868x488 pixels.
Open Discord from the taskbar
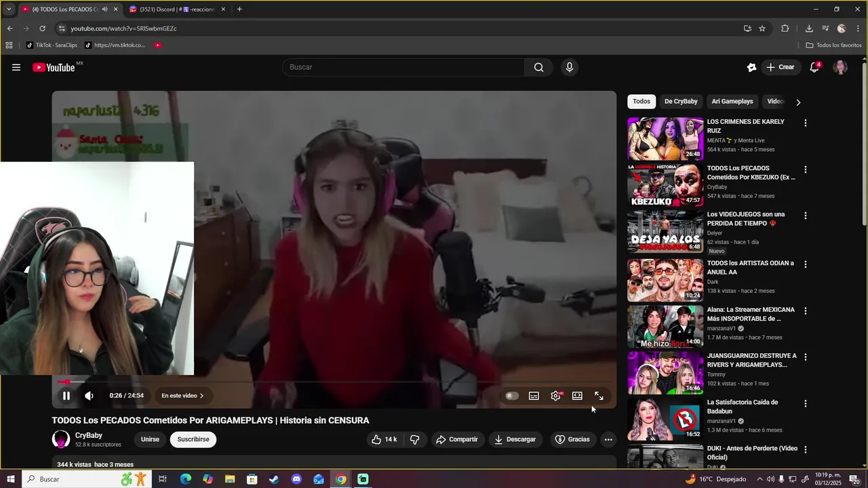click(296, 479)
